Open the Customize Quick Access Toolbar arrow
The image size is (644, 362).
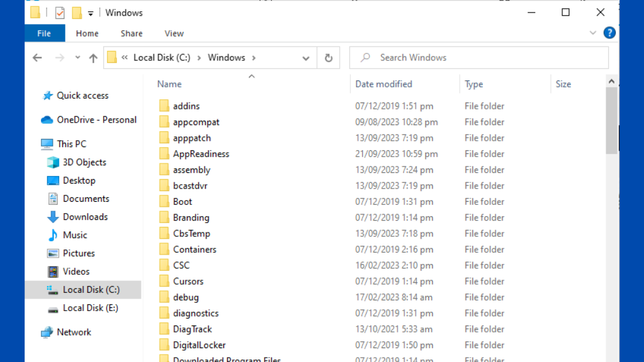91,14
